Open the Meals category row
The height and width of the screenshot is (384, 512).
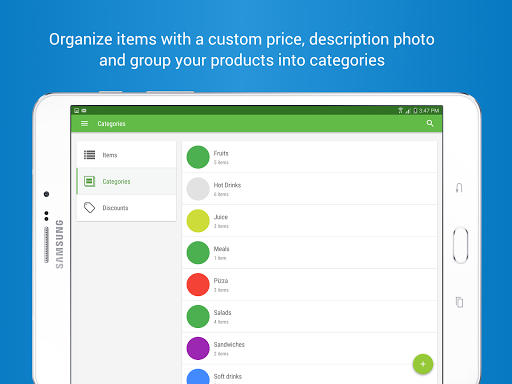309,253
